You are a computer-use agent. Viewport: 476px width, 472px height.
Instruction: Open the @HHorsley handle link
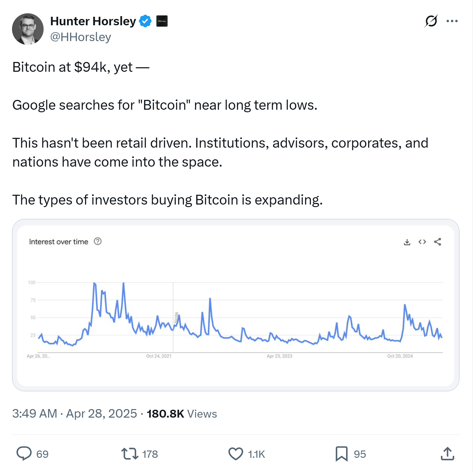pos(81,37)
